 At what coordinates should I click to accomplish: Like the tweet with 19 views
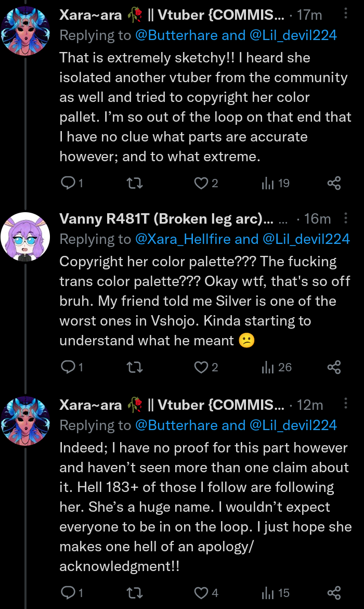(x=201, y=183)
